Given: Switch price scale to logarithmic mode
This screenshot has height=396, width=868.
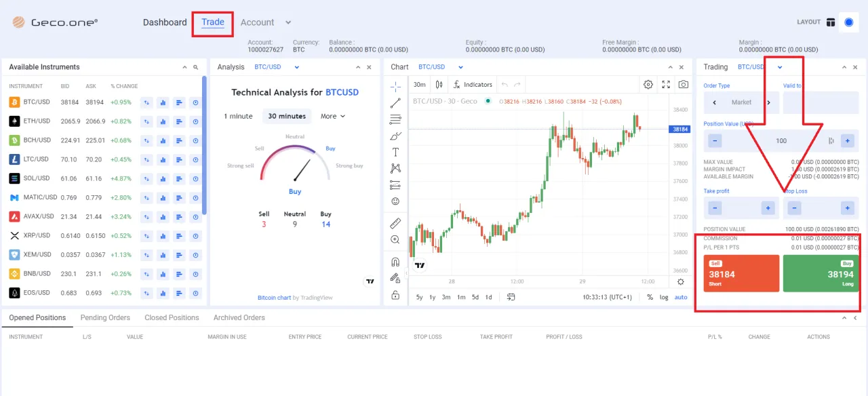Looking at the screenshot, I should point(664,297).
